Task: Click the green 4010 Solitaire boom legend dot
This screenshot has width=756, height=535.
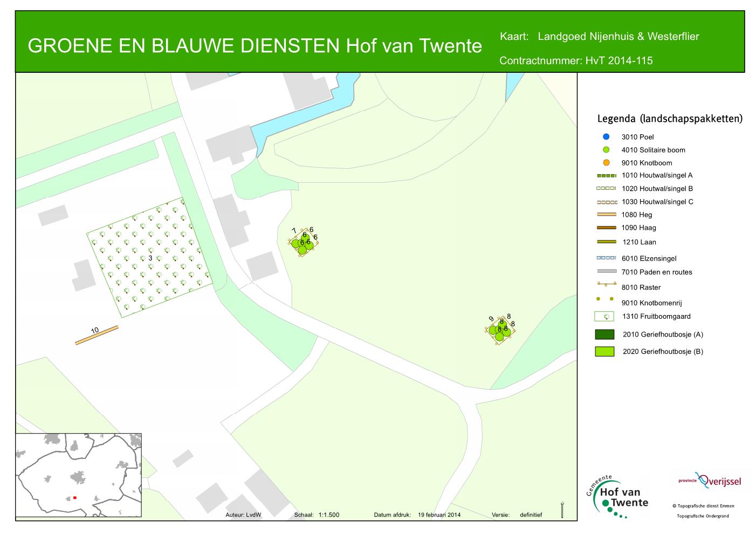Action: tap(606, 149)
